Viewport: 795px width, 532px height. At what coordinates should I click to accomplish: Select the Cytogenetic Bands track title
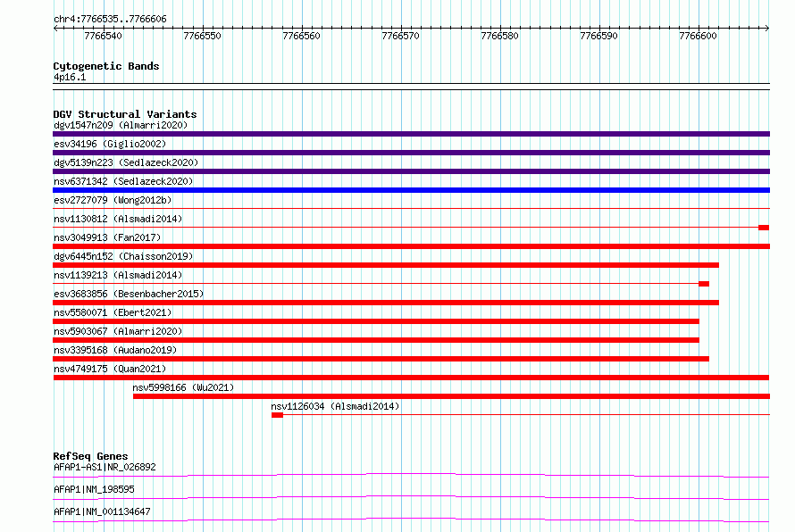pos(106,66)
